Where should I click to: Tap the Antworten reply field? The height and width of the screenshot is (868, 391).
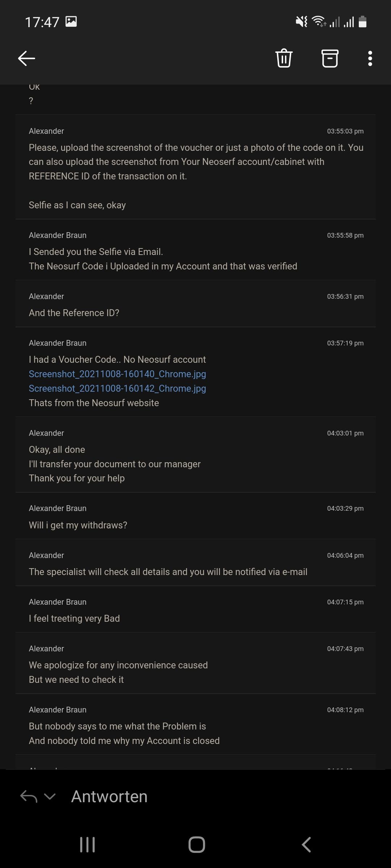point(109,796)
